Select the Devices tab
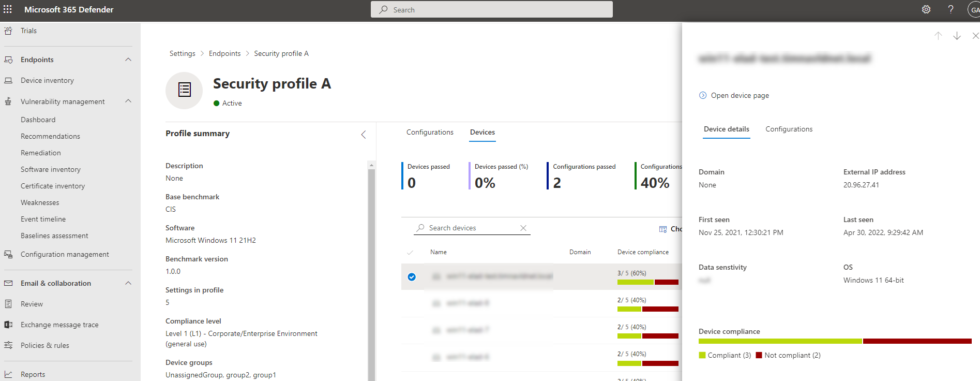 point(483,132)
